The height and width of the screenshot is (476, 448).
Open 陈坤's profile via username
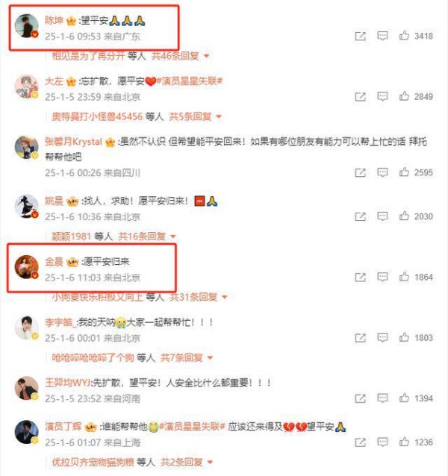[x=54, y=20]
